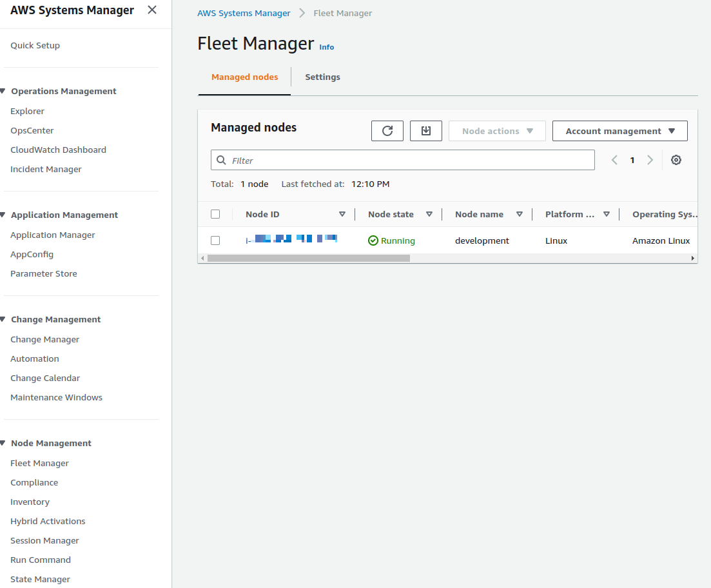This screenshot has height=588, width=711.
Task: Click breadcrumb chevron separator
Action: click(x=302, y=13)
